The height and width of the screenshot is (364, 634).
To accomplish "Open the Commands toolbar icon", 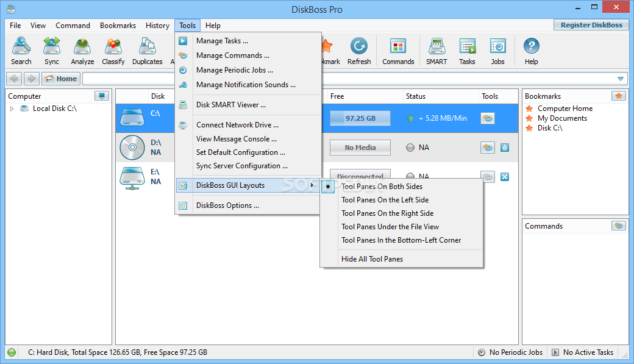I will click(398, 51).
